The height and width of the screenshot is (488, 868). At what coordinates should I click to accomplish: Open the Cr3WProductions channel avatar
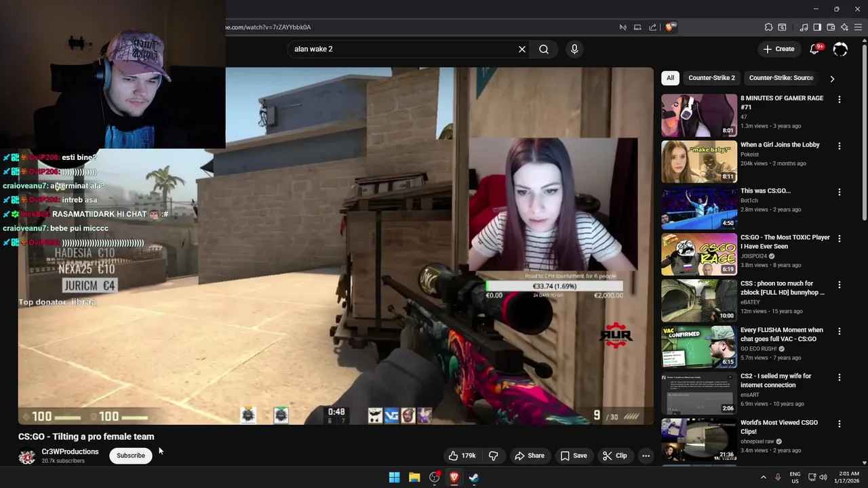coord(27,456)
